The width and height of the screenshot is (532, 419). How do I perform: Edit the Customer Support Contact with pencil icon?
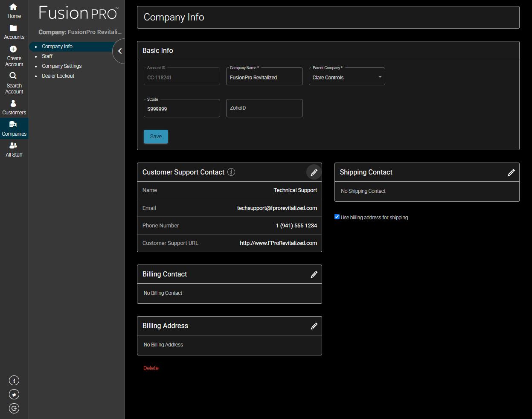tap(314, 172)
